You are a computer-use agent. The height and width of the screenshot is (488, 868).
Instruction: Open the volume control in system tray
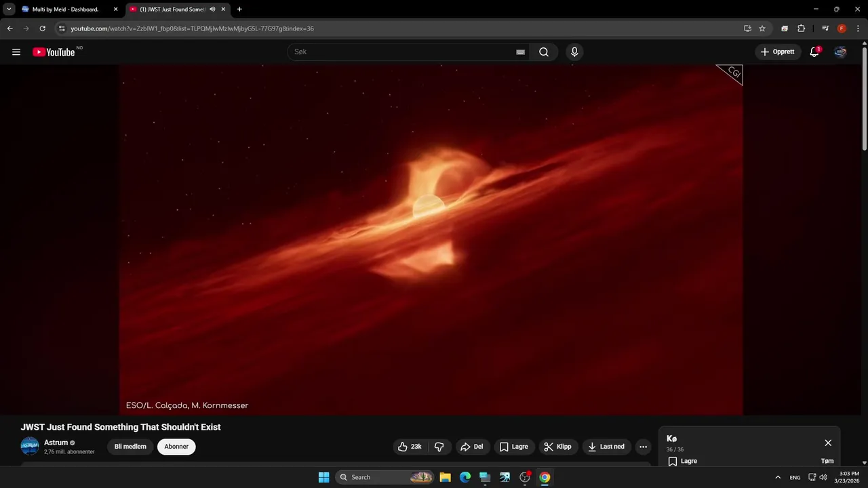pos(823,477)
